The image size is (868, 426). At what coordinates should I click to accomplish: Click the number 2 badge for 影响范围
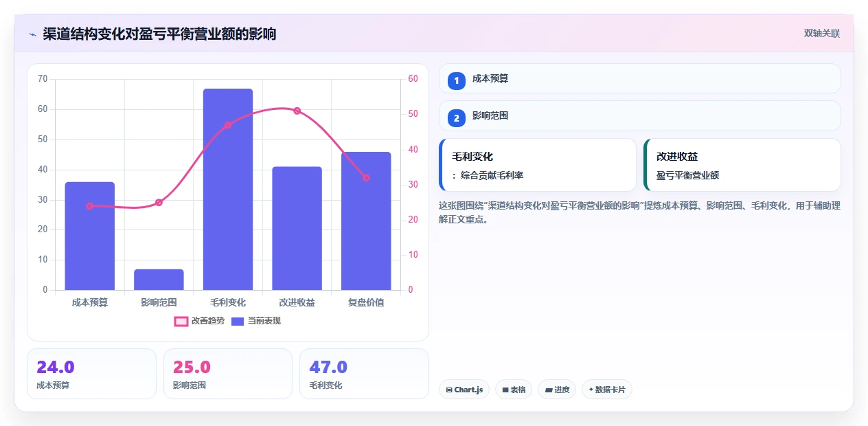tap(456, 117)
